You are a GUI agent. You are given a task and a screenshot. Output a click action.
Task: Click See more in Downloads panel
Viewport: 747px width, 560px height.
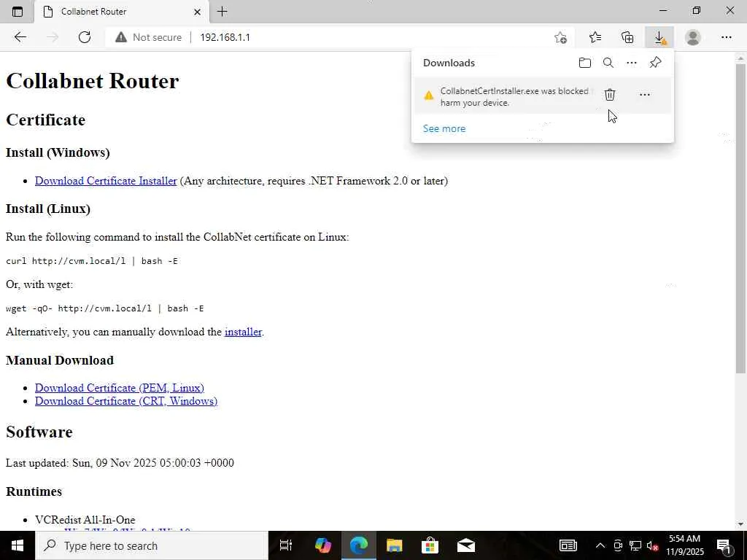click(444, 128)
